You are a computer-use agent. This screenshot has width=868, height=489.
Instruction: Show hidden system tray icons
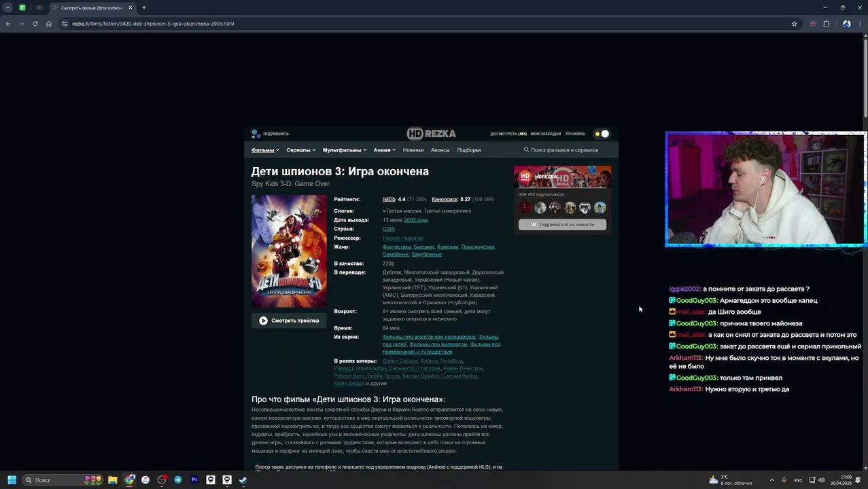[771, 480]
